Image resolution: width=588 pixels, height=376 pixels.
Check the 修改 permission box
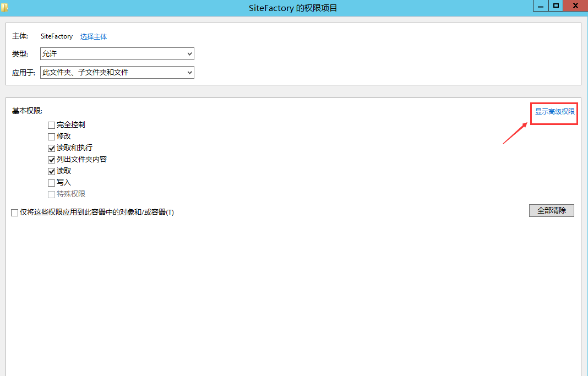point(52,137)
